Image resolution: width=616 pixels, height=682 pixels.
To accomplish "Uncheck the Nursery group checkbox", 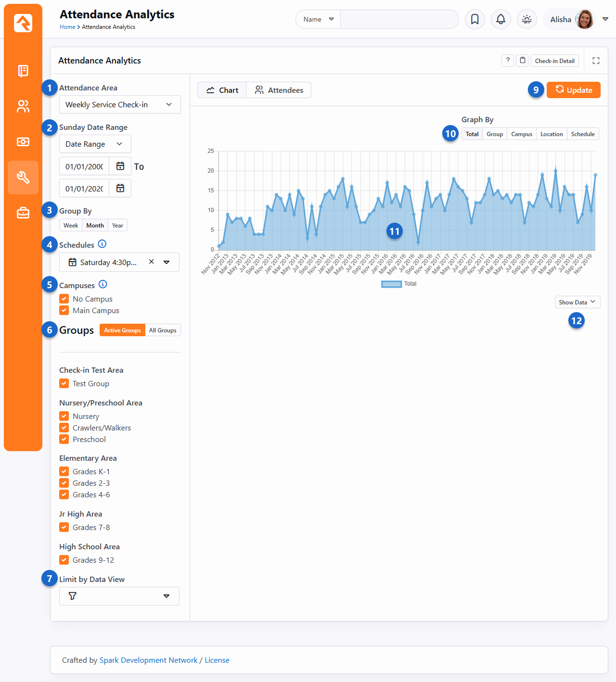I will pyautogui.click(x=64, y=416).
